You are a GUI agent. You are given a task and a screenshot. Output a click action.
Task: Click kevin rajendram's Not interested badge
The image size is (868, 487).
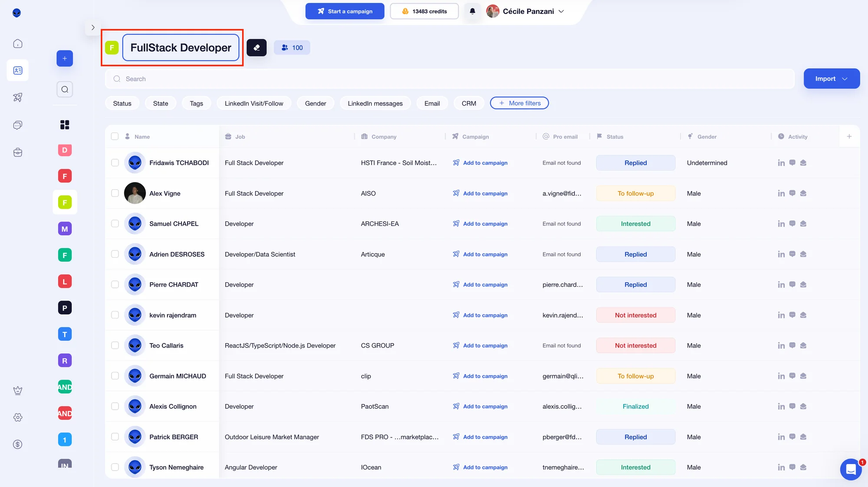[x=635, y=315]
